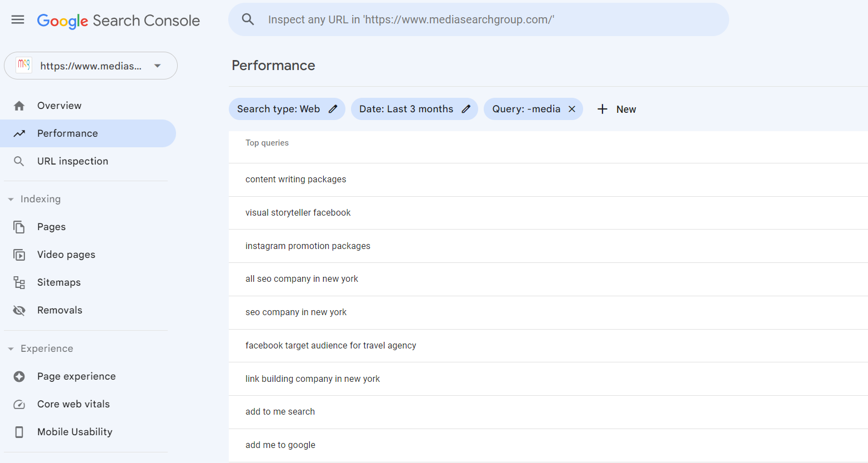Click pencil icon on Date filter
Image resolution: width=868 pixels, height=463 pixels.
point(466,109)
